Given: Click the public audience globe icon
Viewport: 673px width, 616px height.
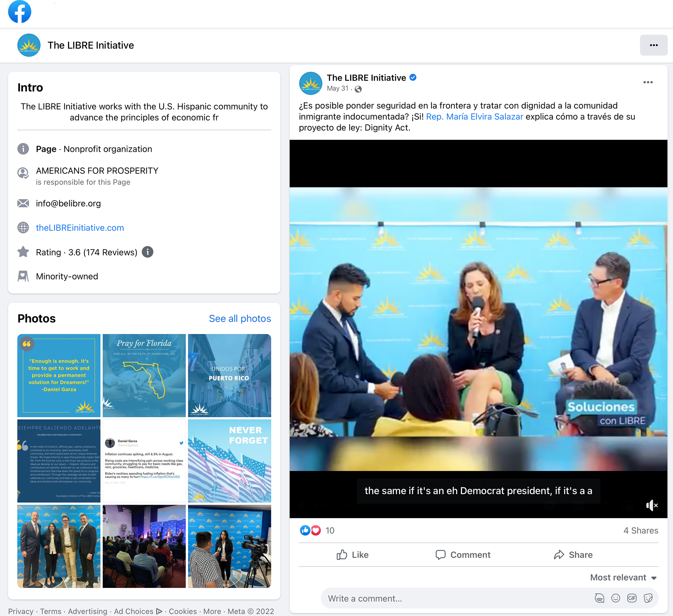Looking at the screenshot, I should 358,89.
